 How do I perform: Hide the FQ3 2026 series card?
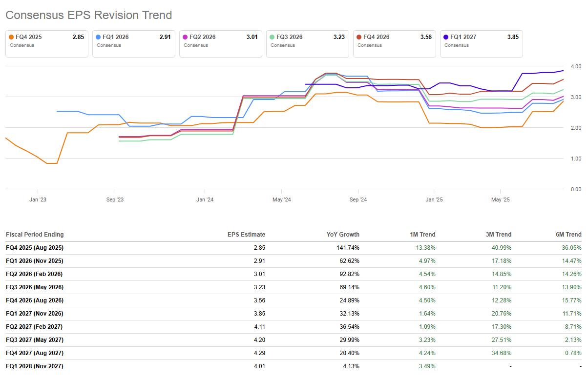point(307,43)
